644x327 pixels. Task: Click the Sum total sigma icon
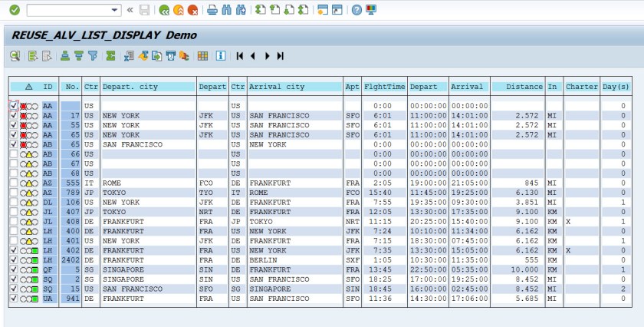click(110, 55)
